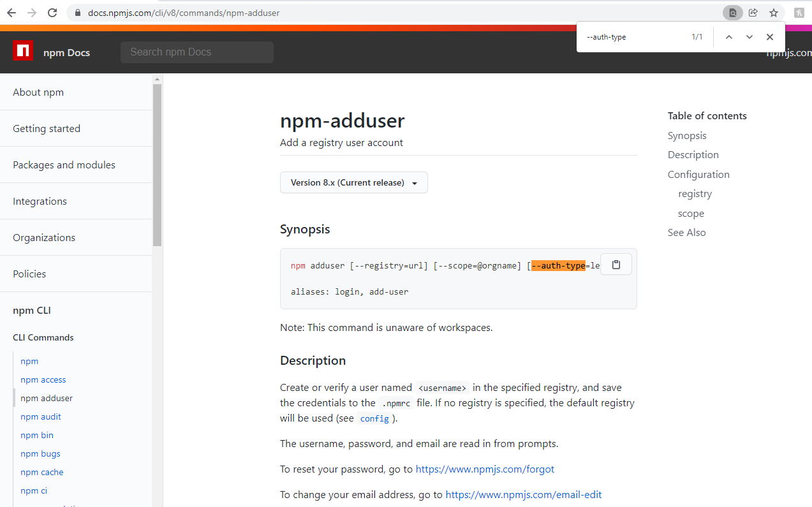Open the npmjs.com/email-edit link
The image size is (812, 507).
tap(524, 495)
